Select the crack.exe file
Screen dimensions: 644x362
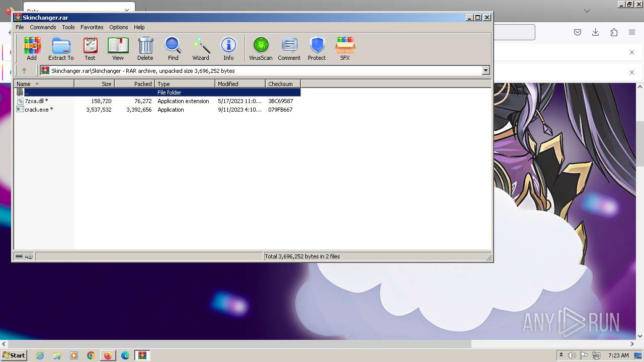click(157, 110)
